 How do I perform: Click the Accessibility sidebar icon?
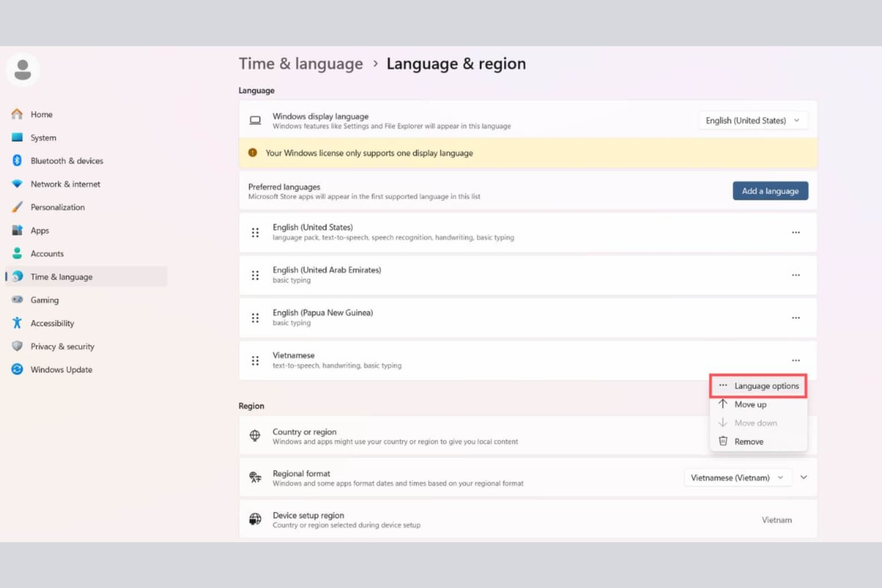17,323
